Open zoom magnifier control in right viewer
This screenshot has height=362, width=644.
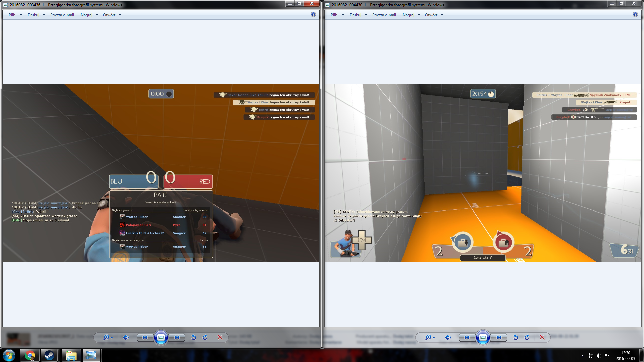pyautogui.click(x=430, y=337)
